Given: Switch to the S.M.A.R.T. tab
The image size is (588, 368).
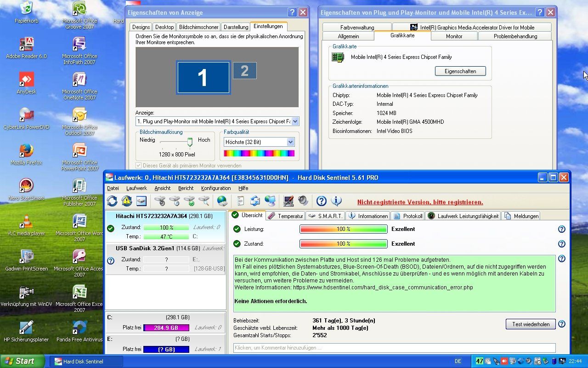Looking at the screenshot, I should tap(325, 216).
